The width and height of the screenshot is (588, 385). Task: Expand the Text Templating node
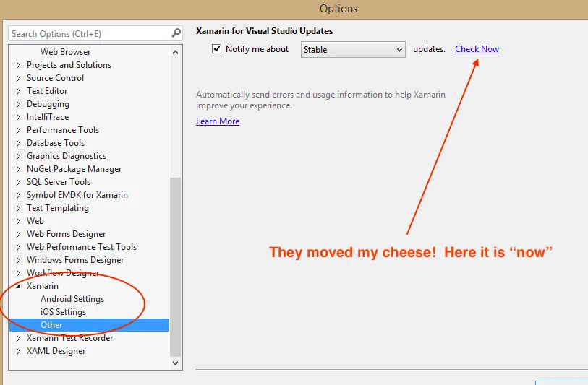tap(18, 208)
